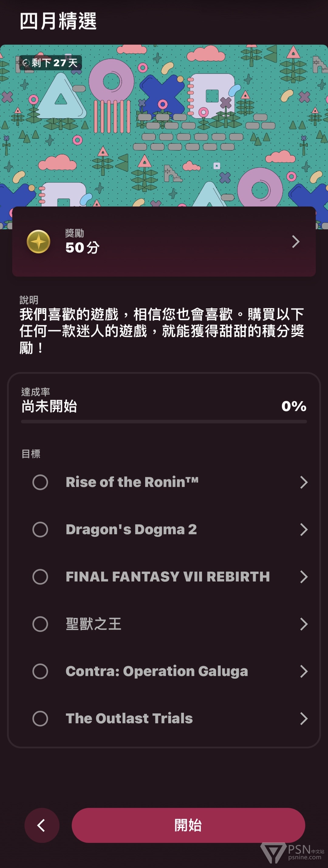The height and width of the screenshot is (868, 328).
Task: Open Contra: Operation Galuga chevron arrow
Action: pos(303,671)
